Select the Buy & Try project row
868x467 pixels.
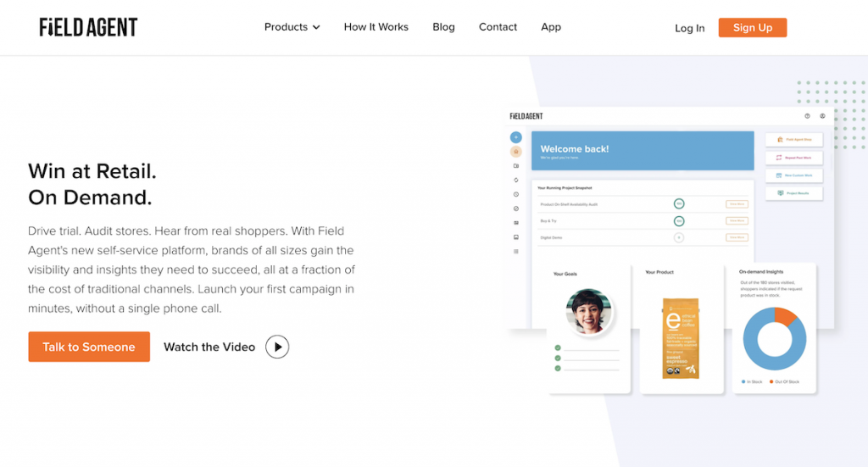pos(643,220)
